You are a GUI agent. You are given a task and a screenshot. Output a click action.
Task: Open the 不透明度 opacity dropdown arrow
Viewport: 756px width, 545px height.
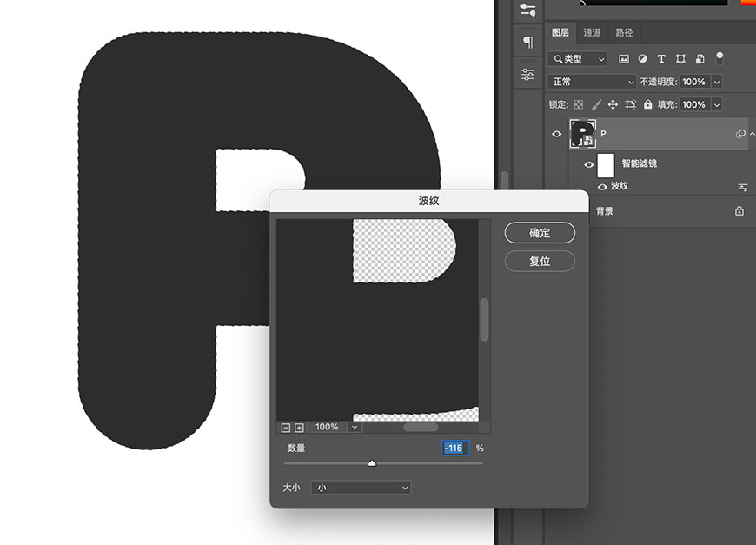pos(717,82)
